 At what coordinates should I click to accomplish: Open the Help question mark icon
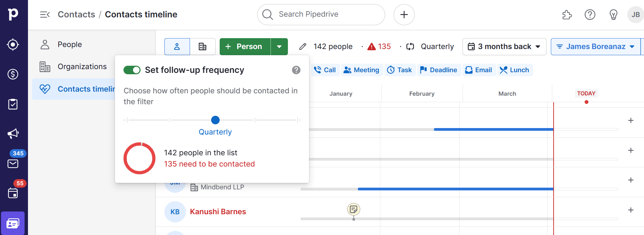coord(590,15)
